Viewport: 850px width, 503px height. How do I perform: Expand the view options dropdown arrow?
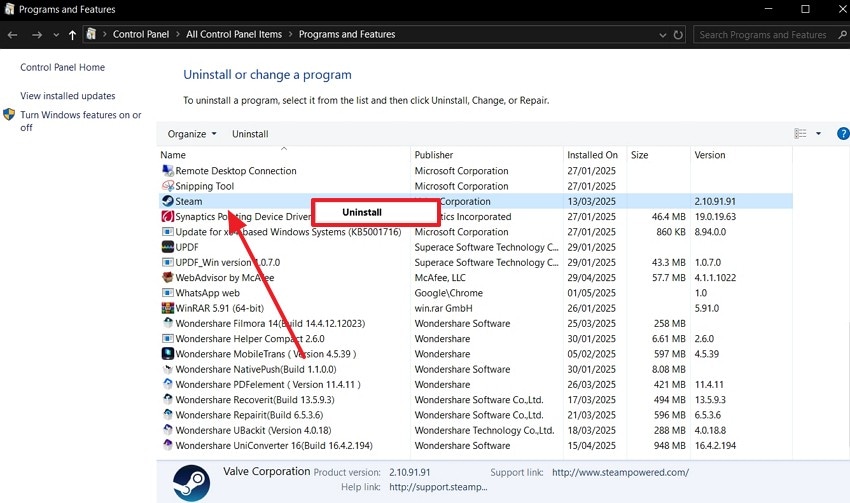coord(818,133)
